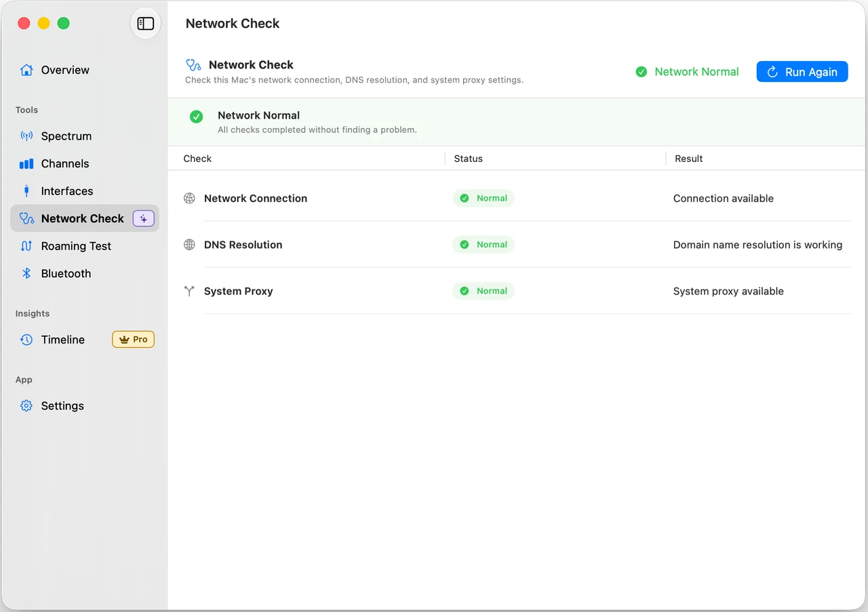Click the description about DNS and proxy settings
This screenshot has width=868, height=612.
tap(355, 80)
